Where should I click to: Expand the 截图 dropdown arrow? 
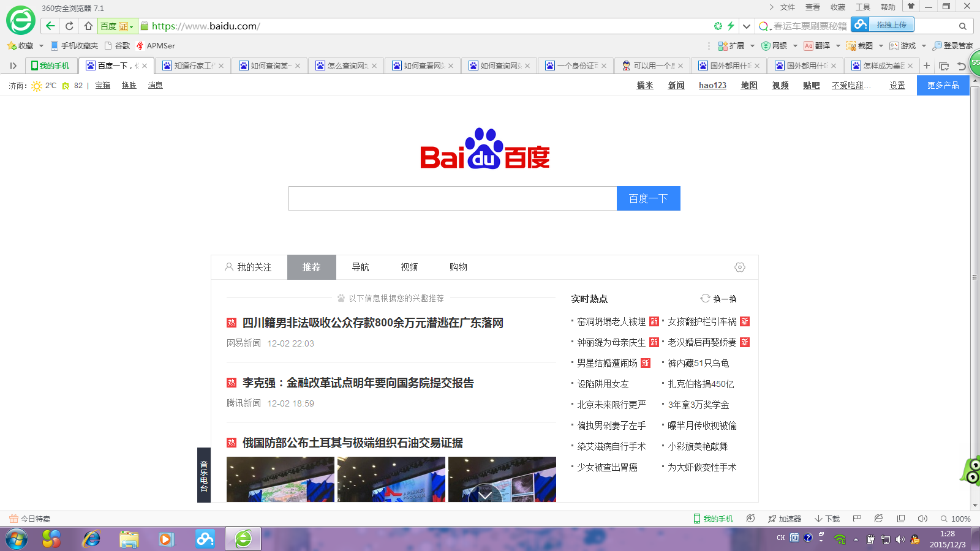click(x=881, y=46)
